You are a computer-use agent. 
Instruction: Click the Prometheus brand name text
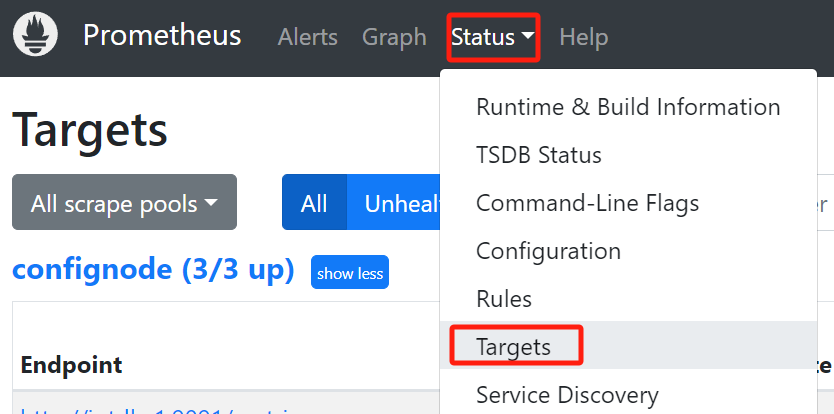pyautogui.click(x=162, y=36)
